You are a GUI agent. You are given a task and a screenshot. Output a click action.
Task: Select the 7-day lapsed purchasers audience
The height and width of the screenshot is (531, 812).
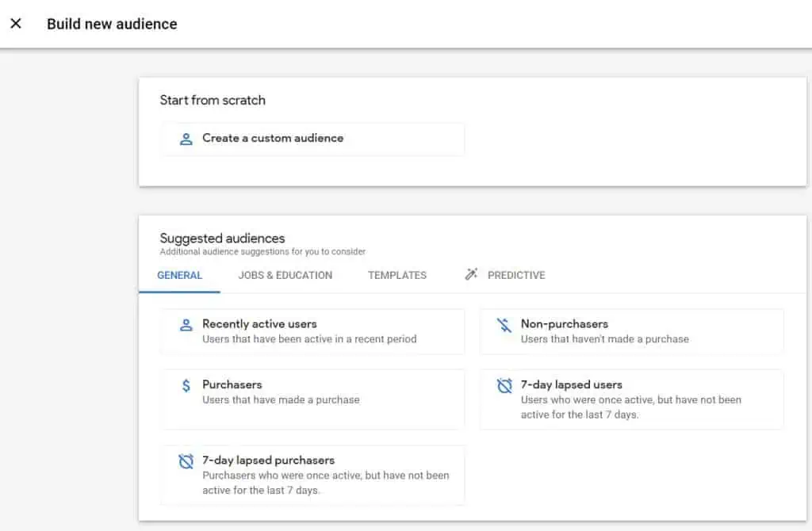point(312,474)
